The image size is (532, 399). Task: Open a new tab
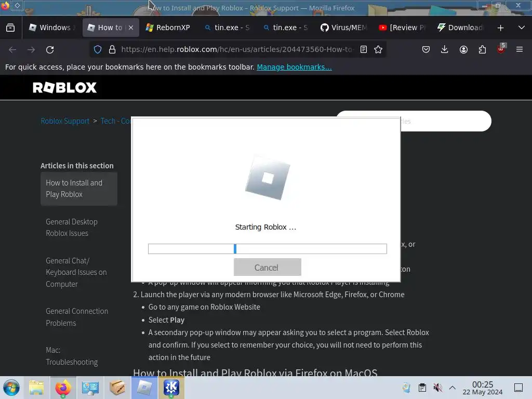point(500,28)
